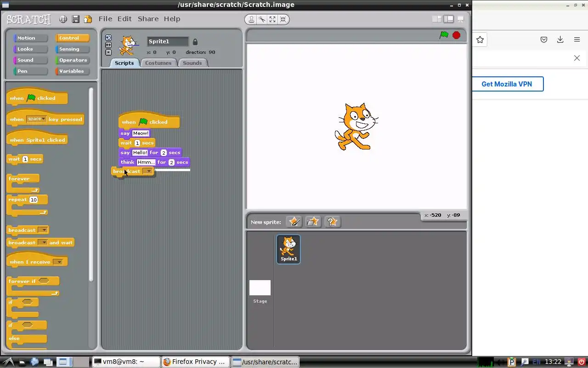Select the Motion block category
Viewport: 588px width, 368px height.
[30, 38]
